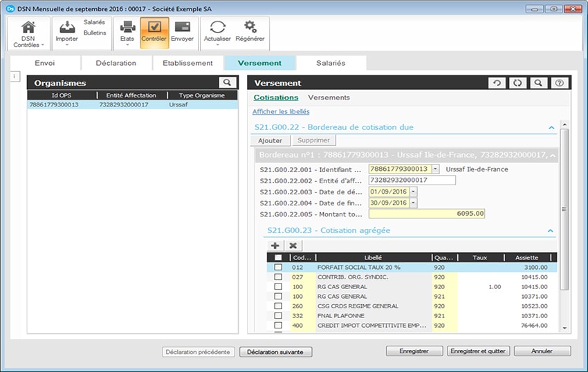Switch to the Salariés tab
588x372 pixels.
331,63
